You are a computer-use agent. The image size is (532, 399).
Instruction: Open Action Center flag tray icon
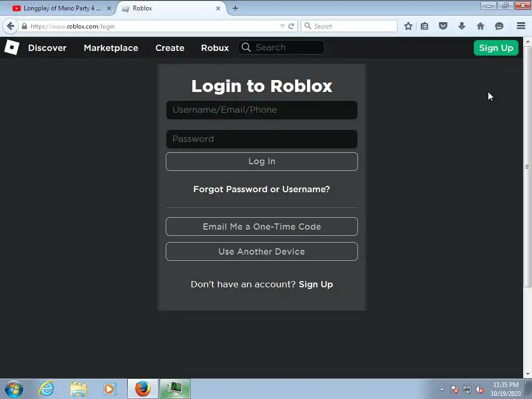455,390
